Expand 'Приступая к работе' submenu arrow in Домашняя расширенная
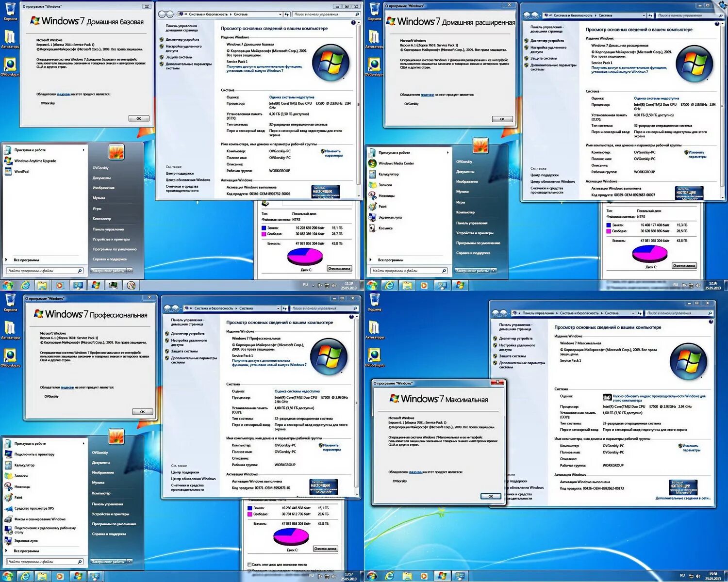This screenshot has width=728, height=582. click(x=447, y=153)
